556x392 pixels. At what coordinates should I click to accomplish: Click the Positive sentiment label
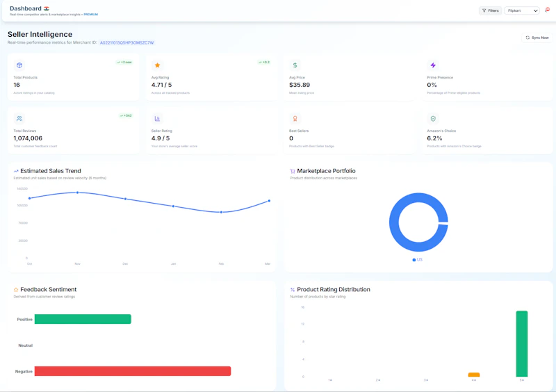[x=24, y=320]
